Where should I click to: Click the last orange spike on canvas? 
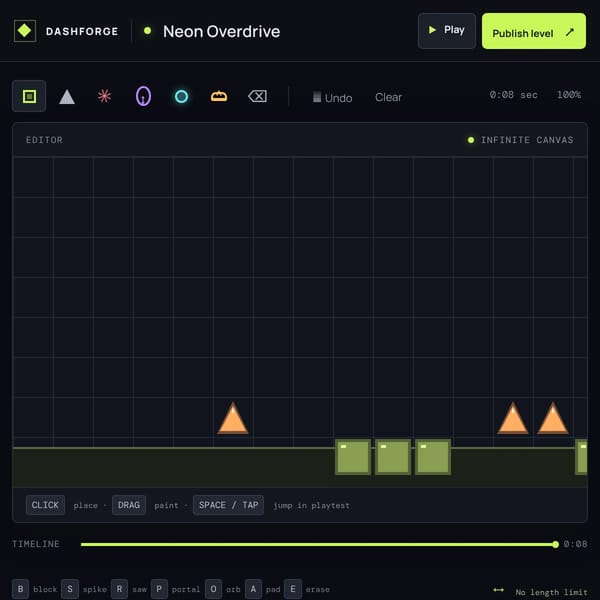click(553, 418)
